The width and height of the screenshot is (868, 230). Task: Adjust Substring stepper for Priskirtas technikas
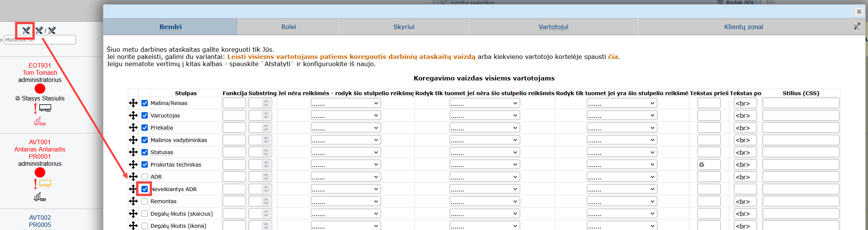pos(266,164)
